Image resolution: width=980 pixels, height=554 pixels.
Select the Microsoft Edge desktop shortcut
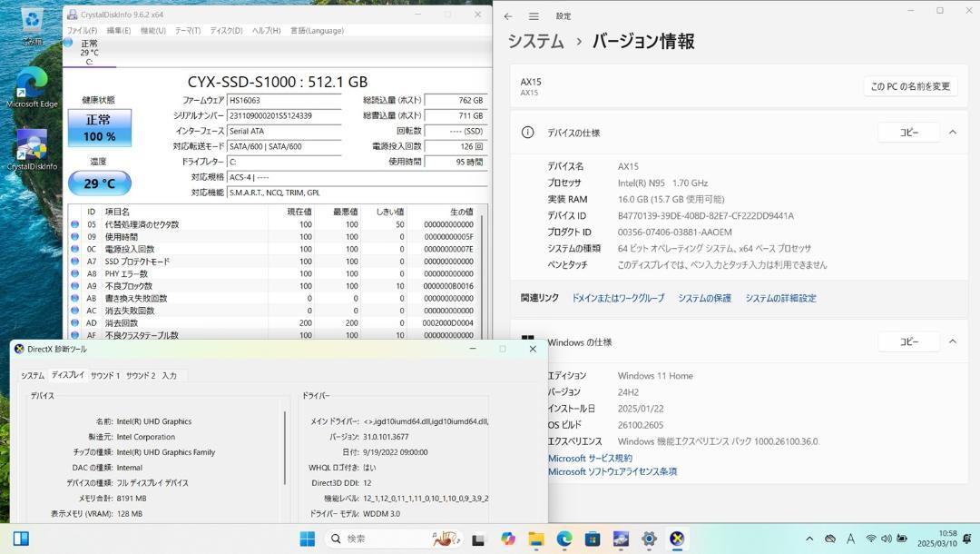tap(32, 87)
